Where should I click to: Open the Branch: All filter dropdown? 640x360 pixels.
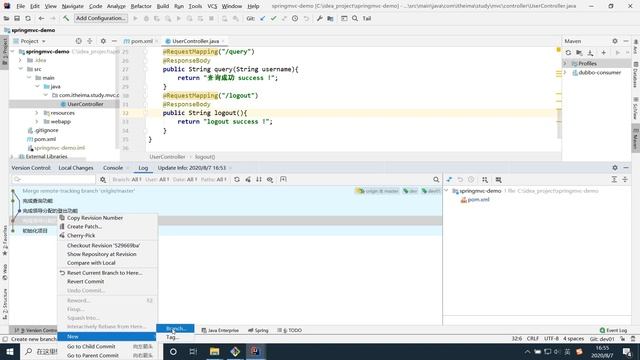[127, 180]
